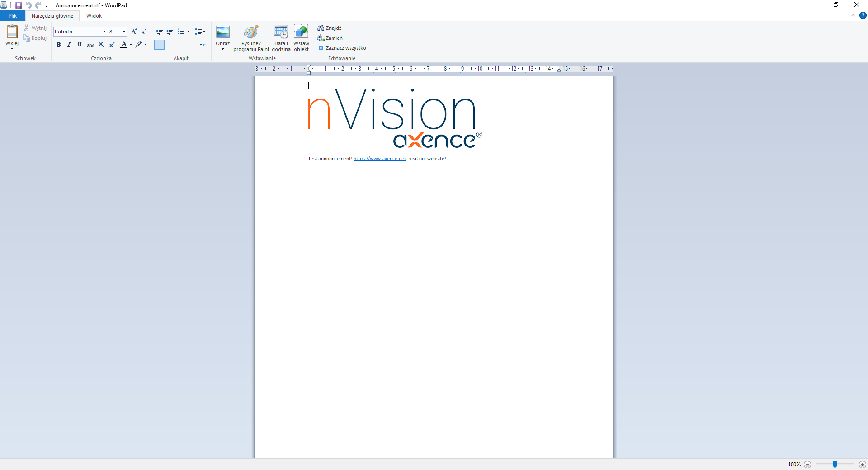868x470 pixels.
Task: Enable center text alignment
Action: point(170,45)
